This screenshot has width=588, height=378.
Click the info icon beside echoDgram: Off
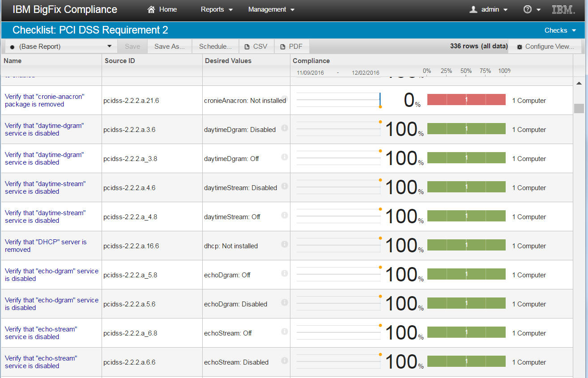tap(285, 273)
